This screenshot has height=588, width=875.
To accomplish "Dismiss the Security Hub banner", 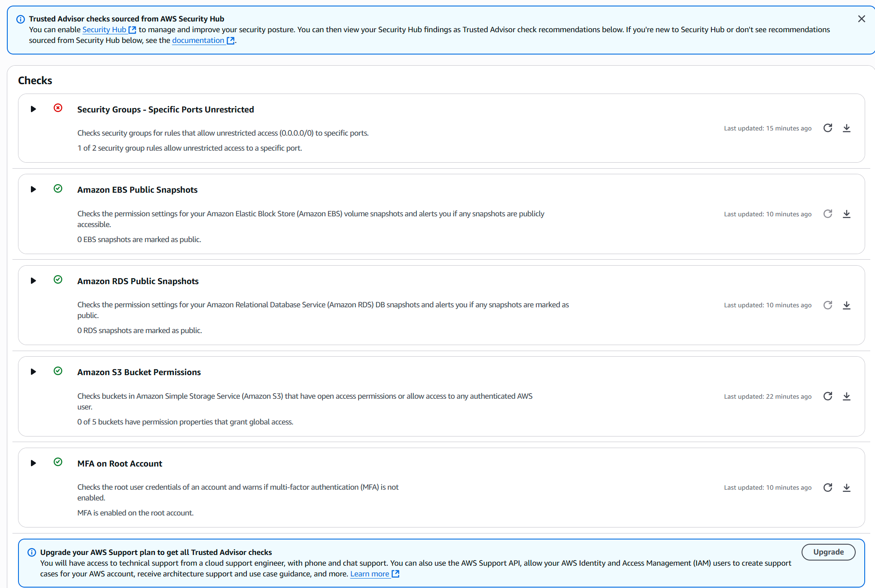I will (x=862, y=18).
